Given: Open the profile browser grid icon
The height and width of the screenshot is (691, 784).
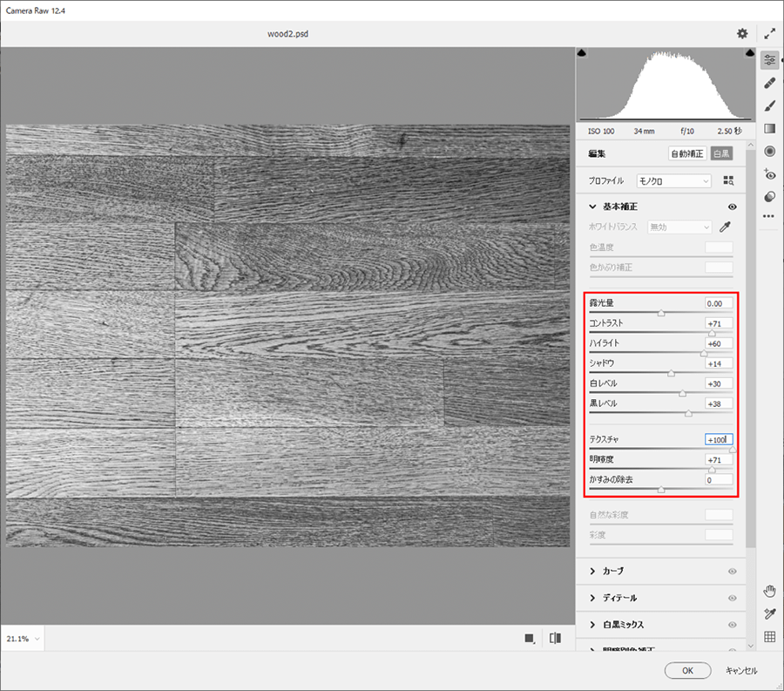Looking at the screenshot, I should click(728, 180).
